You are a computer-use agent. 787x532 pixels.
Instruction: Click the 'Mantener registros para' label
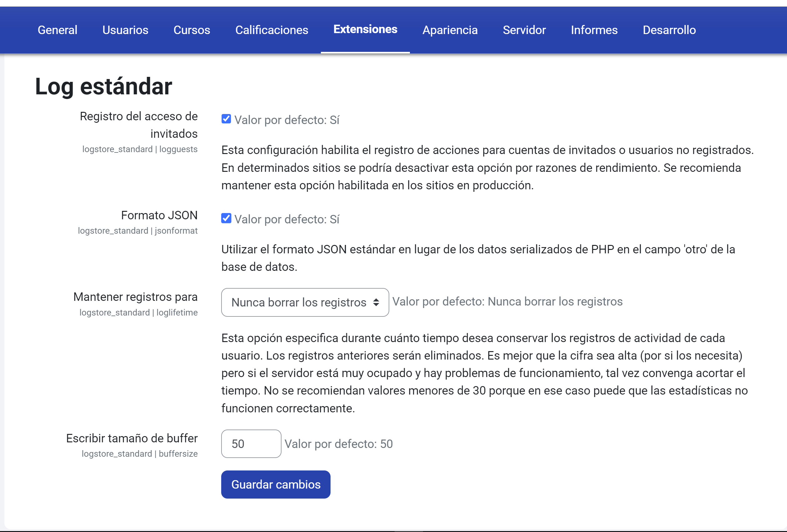(x=136, y=297)
